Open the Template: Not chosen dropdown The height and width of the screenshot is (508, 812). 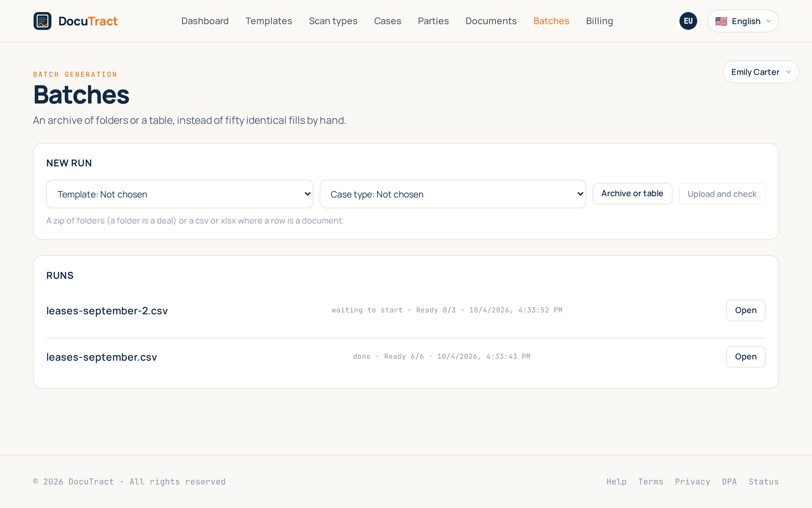click(180, 194)
